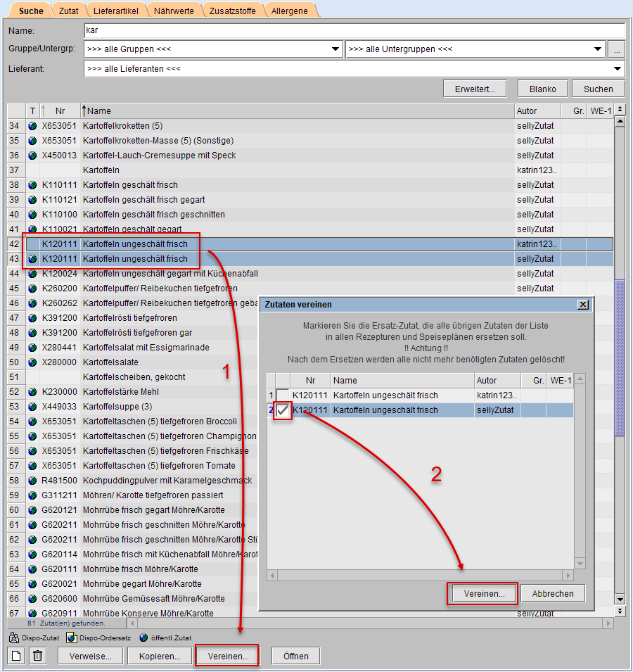Image resolution: width=633 pixels, height=672 pixels.
Task: Click the new blank ingredient page icon
Action: (x=16, y=656)
